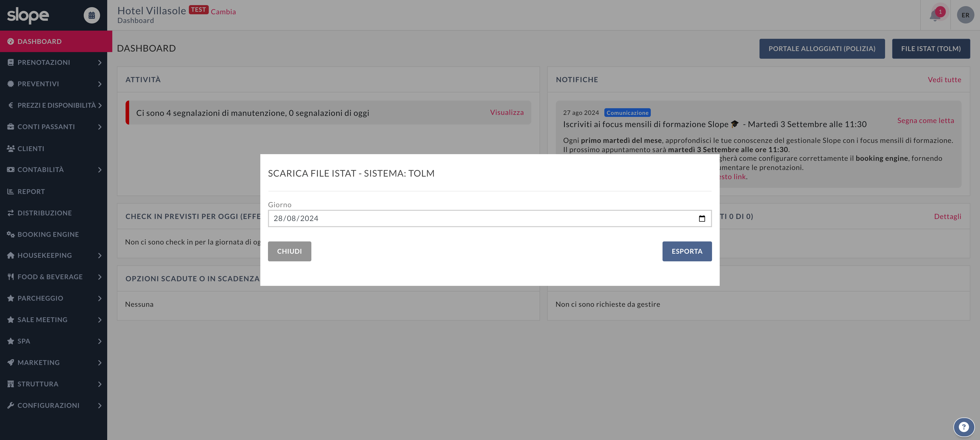
Task: Expand the Configurazioni submenu chevron
Action: pyautogui.click(x=100, y=405)
